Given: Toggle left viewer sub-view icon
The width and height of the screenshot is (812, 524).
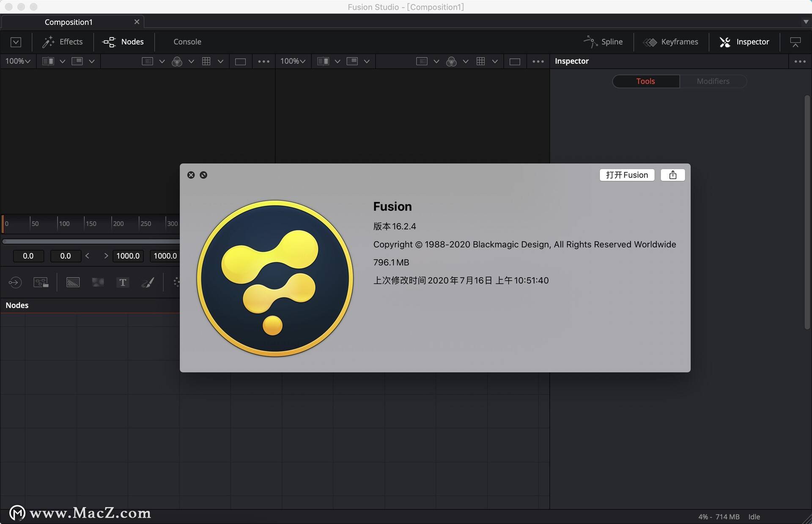Looking at the screenshot, I should click(x=77, y=61).
